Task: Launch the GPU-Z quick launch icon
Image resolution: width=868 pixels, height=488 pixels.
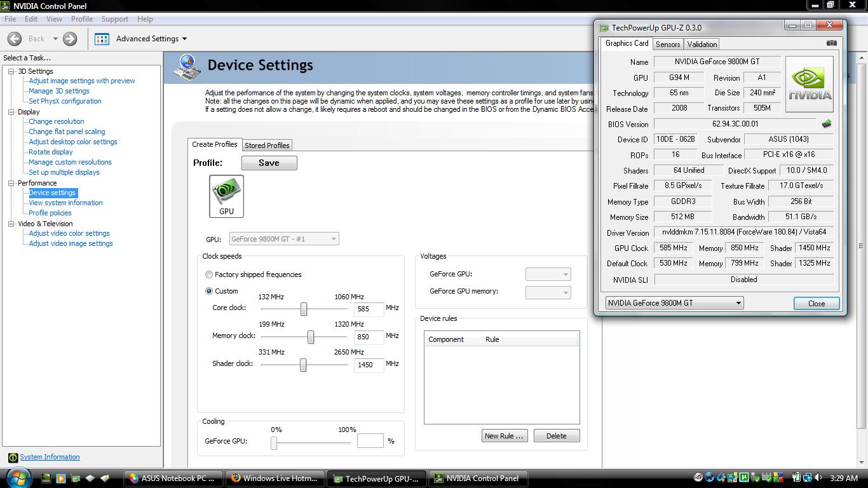Action: click(x=76, y=478)
